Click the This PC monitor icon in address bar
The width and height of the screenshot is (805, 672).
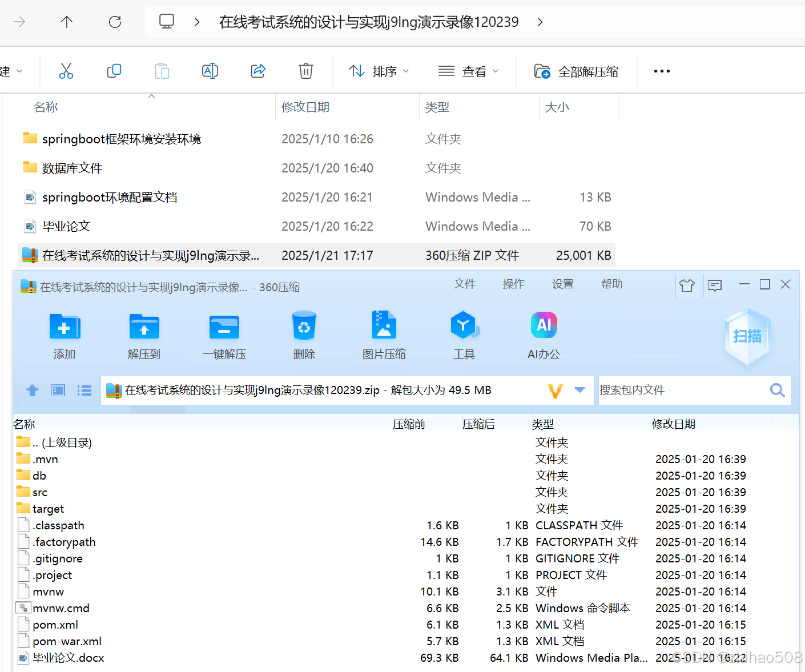[167, 22]
